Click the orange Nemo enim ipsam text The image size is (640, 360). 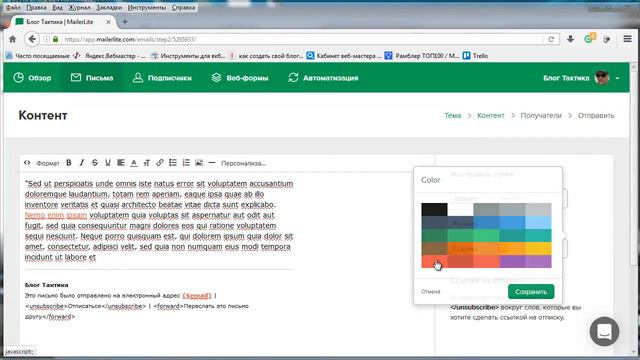coord(56,215)
